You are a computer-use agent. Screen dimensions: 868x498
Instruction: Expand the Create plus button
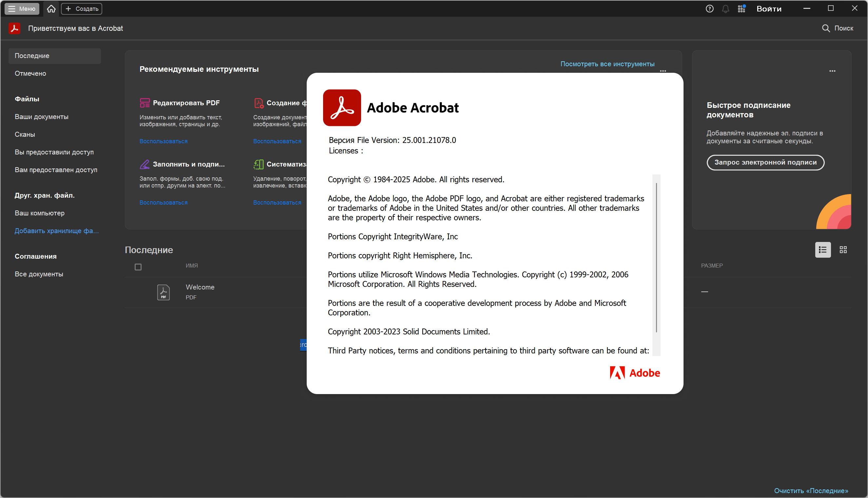click(82, 9)
